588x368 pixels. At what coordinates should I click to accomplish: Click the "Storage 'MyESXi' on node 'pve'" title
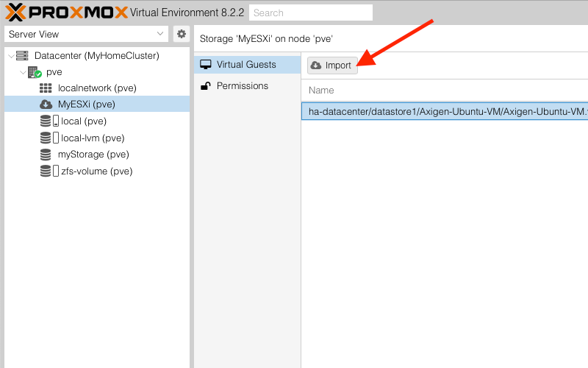(x=266, y=39)
